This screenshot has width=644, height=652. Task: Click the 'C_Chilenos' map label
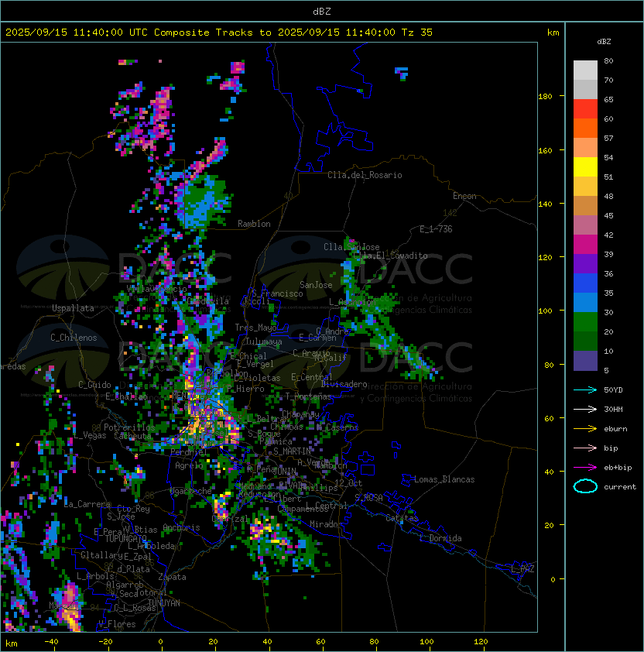tap(74, 338)
